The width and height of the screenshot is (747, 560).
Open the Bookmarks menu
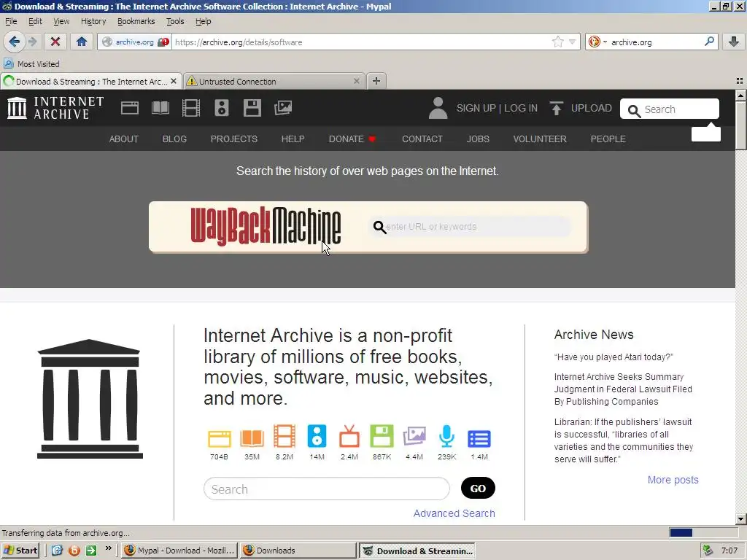click(x=136, y=21)
